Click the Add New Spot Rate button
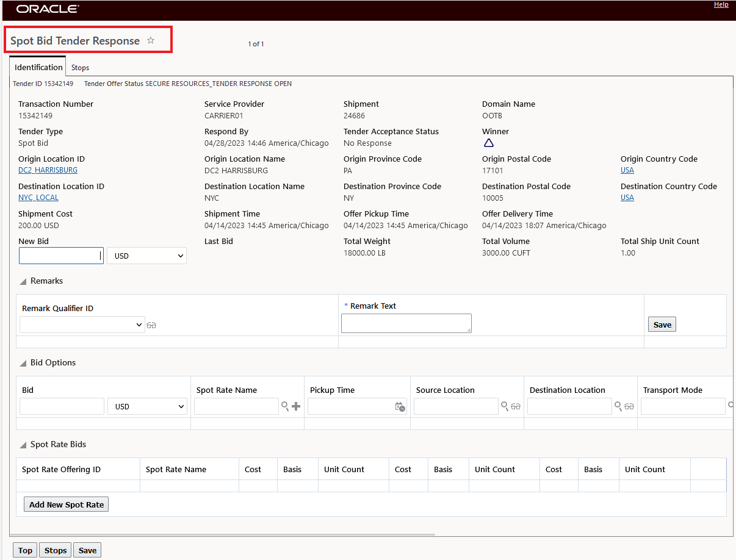Viewport: 736px width, 560px height. [x=67, y=504]
